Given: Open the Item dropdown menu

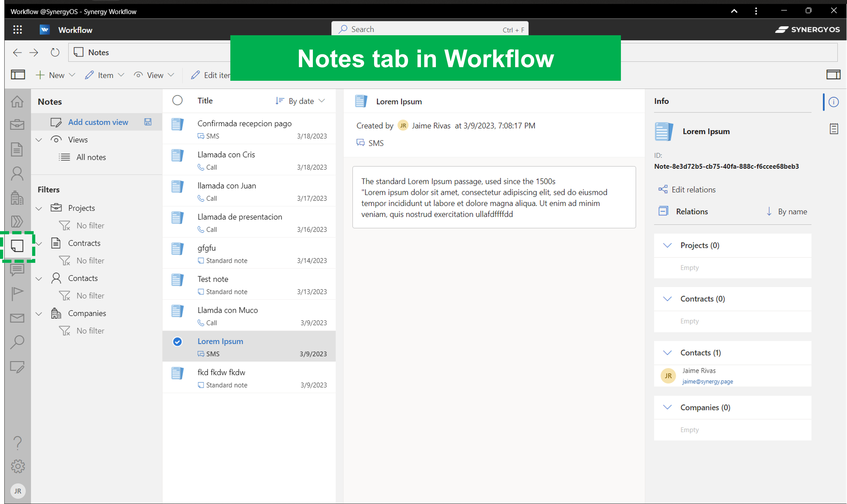Looking at the screenshot, I should [x=105, y=75].
